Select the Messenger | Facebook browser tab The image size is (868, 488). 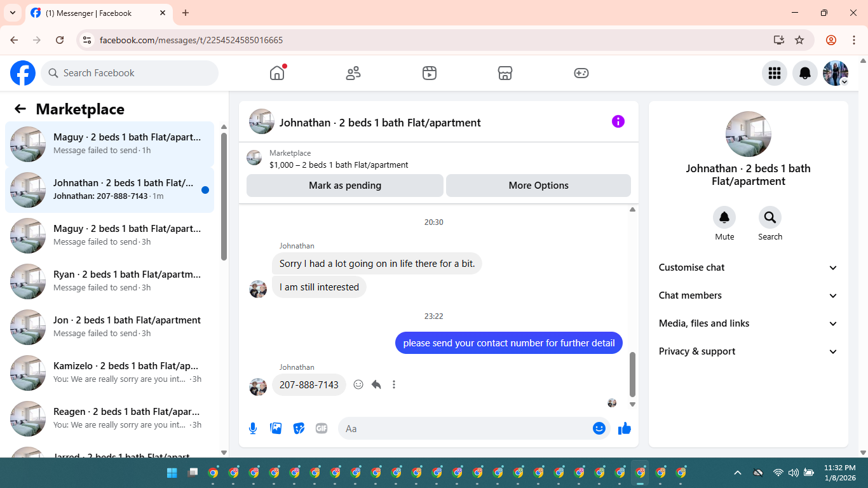pyautogui.click(x=98, y=13)
